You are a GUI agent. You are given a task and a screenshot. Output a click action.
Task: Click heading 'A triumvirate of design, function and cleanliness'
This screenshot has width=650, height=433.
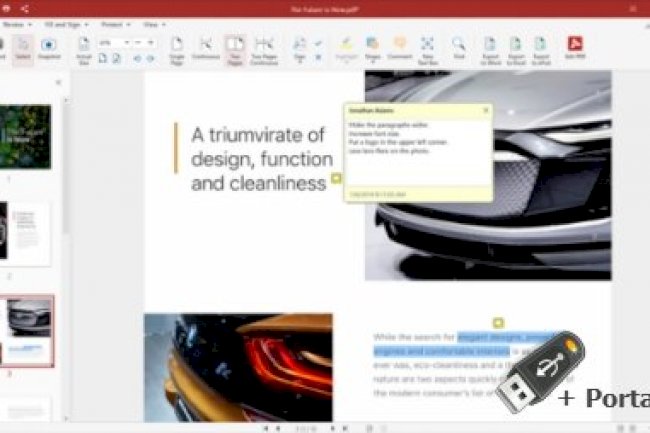coord(262,159)
